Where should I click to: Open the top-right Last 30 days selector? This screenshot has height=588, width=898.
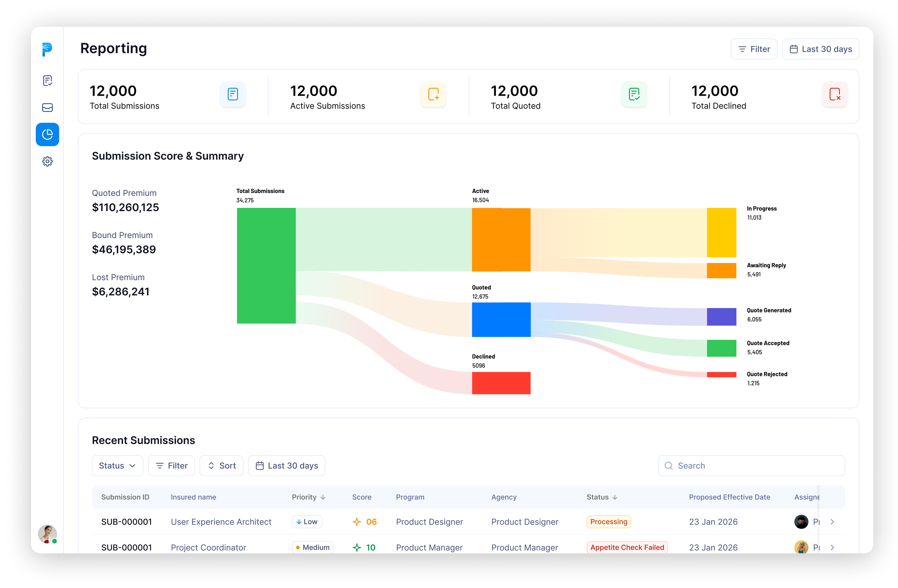coord(820,49)
